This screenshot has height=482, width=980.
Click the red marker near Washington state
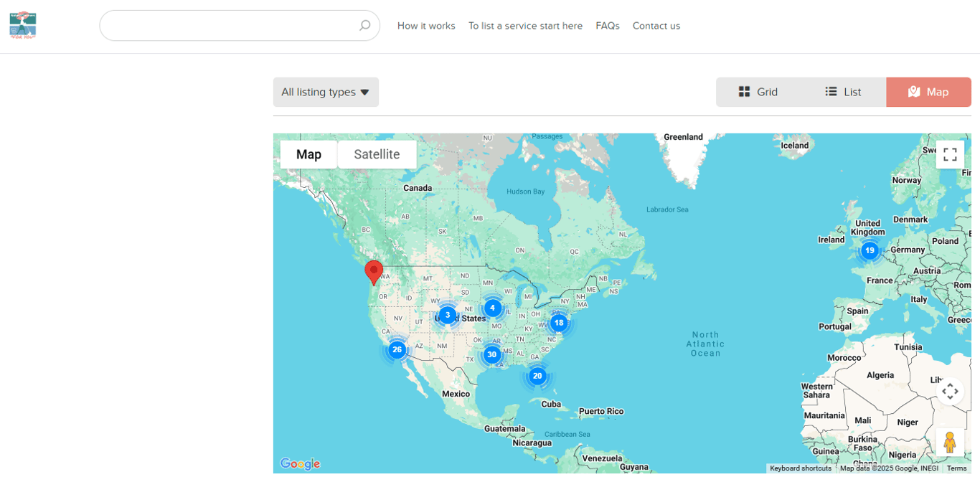pyautogui.click(x=374, y=273)
